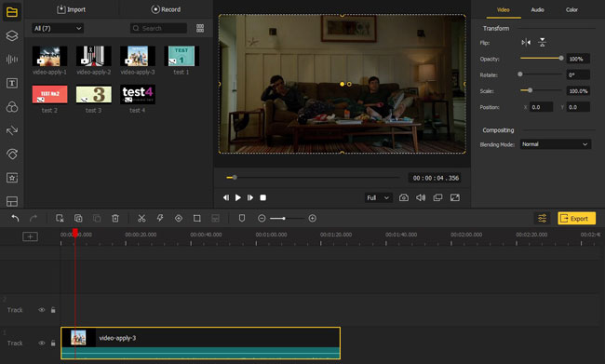Screen dimensions: 605x364
Task: Open the Transitions arrows panel in sidebar
Action: click(x=12, y=130)
